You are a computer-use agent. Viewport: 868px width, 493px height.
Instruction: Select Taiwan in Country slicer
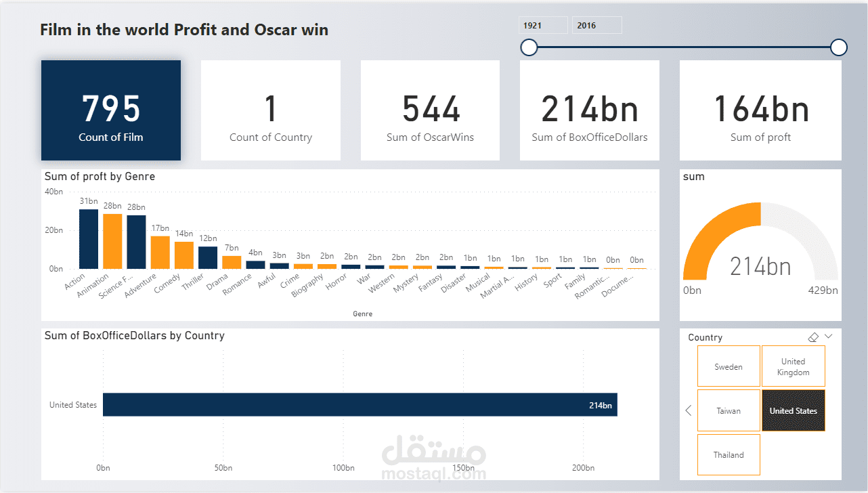[x=729, y=410]
